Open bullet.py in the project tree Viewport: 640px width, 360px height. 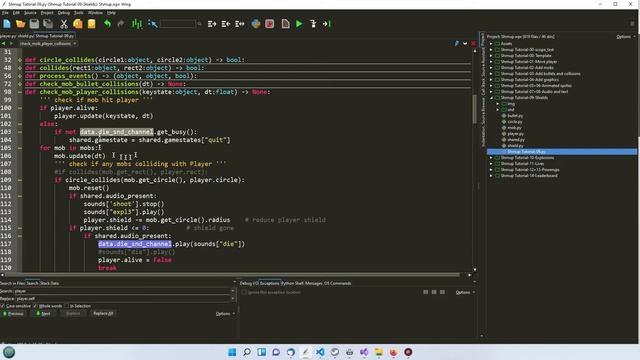coord(515,116)
